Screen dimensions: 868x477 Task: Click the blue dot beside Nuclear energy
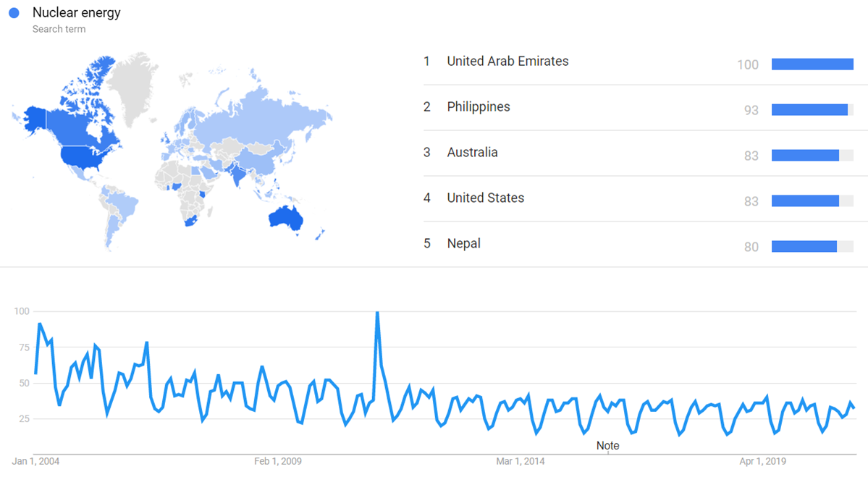tap(14, 13)
